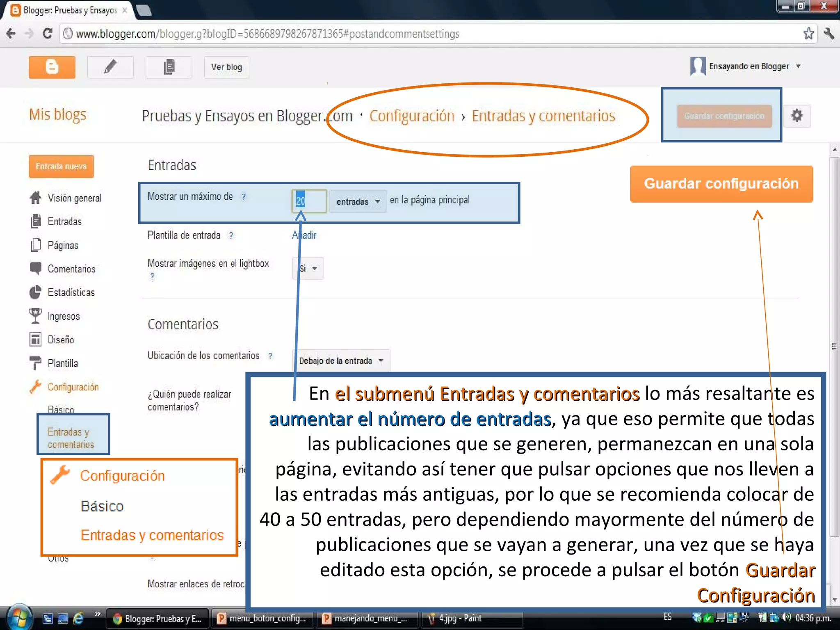Close the Blogger browser tab
This screenshot has height=630, width=840.
(124, 10)
